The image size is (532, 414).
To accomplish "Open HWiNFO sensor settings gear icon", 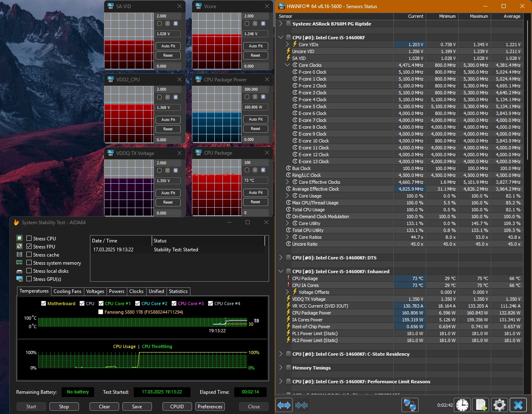I will point(500,405).
